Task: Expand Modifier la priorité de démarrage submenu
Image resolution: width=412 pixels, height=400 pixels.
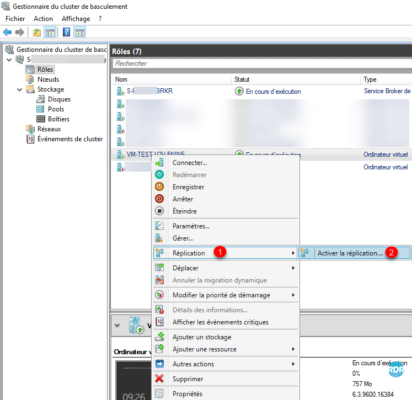Action: (293, 295)
